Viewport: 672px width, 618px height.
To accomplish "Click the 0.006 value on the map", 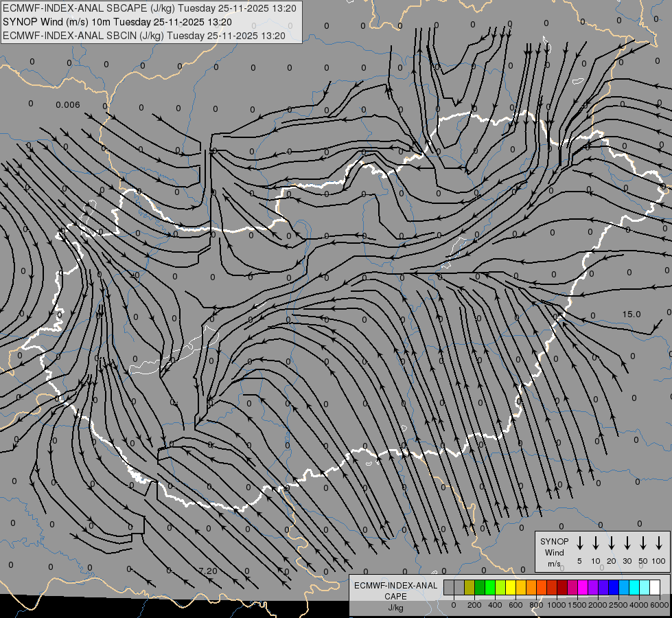I will coord(68,105).
